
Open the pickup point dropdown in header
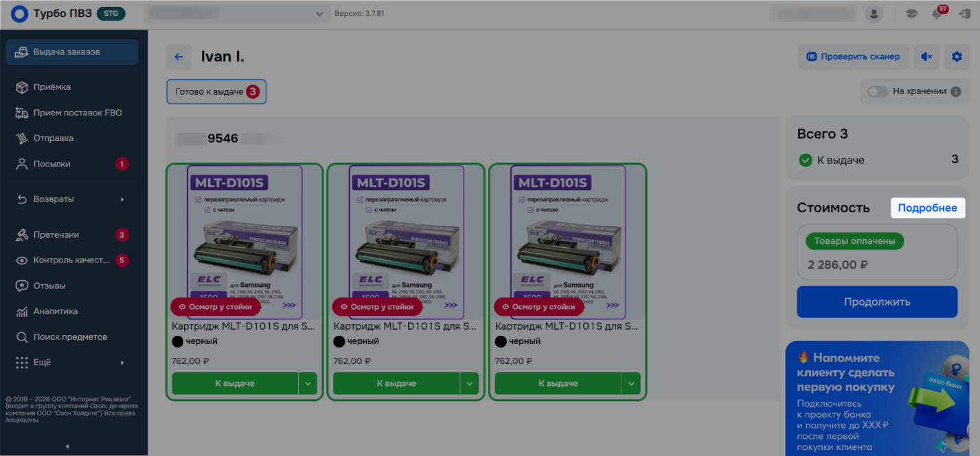pyautogui.click(x=238, y=14)
